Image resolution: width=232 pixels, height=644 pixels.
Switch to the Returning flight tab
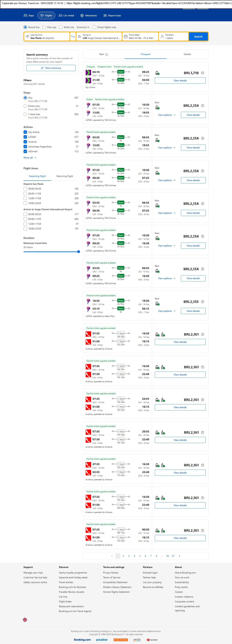tap(65, 176)
